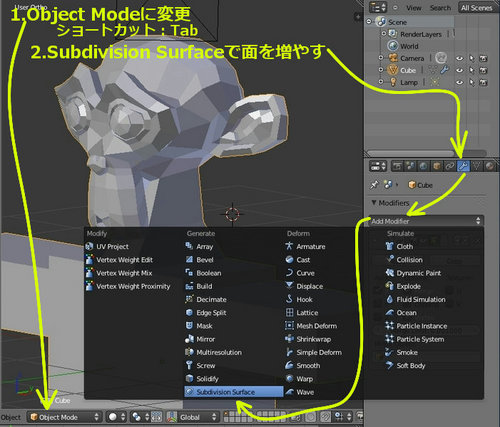Click the Scene icon in outliner tree

tap(381, 22)
